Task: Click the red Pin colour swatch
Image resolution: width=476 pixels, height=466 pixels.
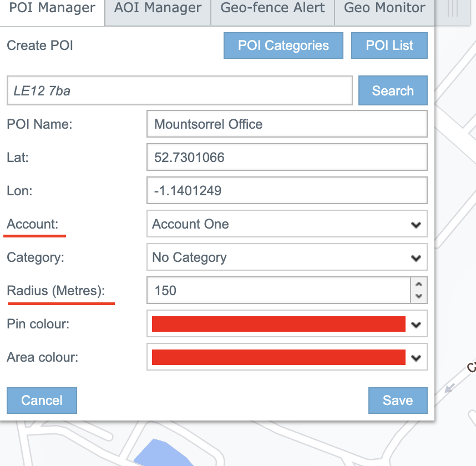Action: pos(278,324)
